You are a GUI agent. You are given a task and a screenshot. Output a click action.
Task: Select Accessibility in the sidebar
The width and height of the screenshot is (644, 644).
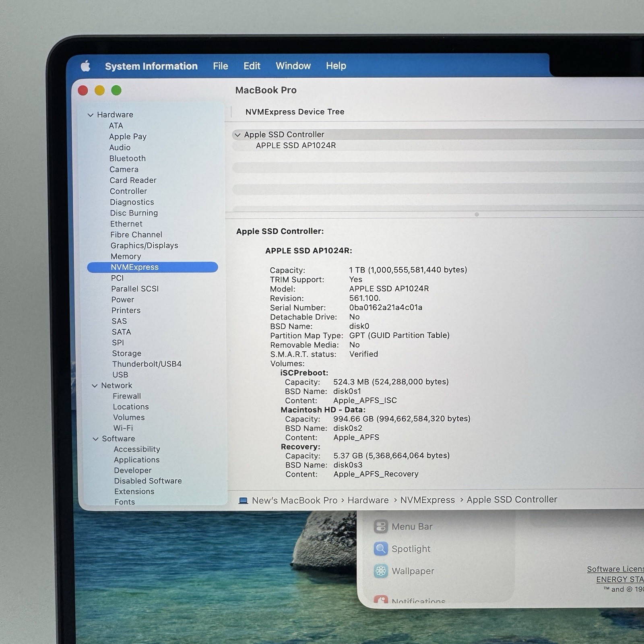coord(137,449)
